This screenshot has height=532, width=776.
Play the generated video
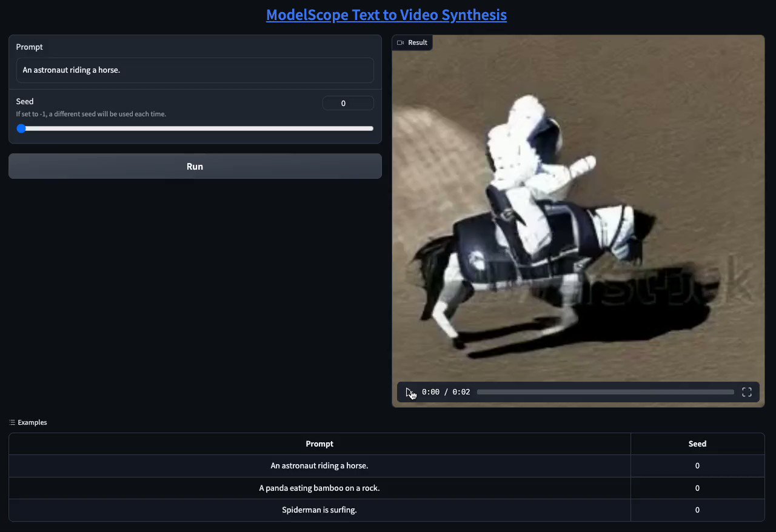(409, 392)
